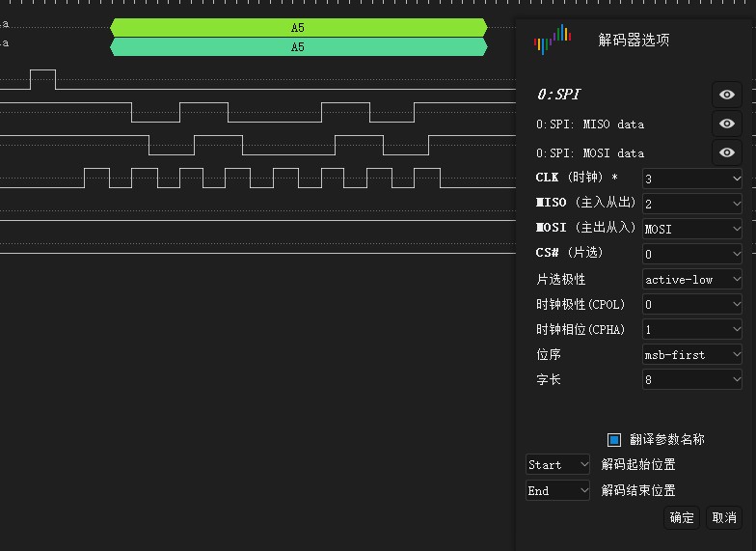Click the 取消 cancel button
The width and height of the screenshot is (756, 551).
[724, 517]
